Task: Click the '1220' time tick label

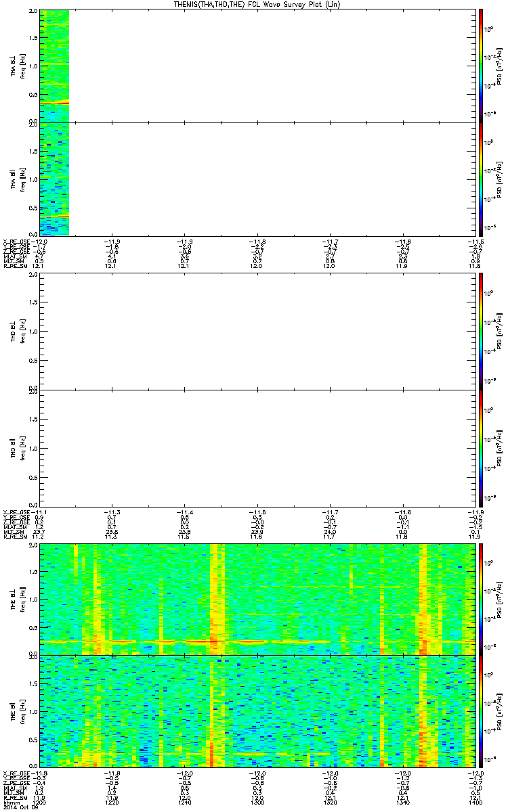Action: tap(112, 803)
